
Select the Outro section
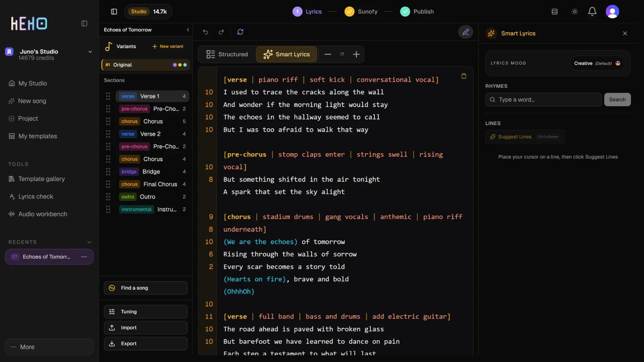tap(152, 197)
